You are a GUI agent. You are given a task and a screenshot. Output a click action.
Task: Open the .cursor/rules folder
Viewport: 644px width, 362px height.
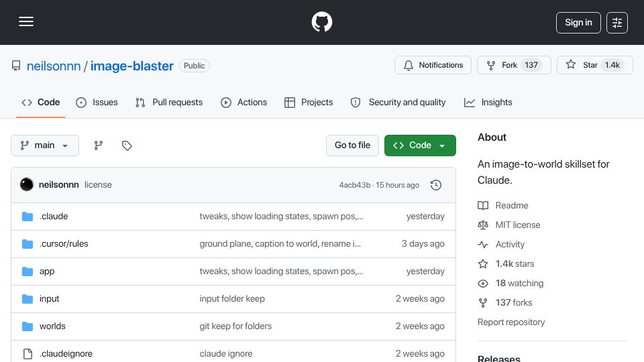[x=64, y=244]
